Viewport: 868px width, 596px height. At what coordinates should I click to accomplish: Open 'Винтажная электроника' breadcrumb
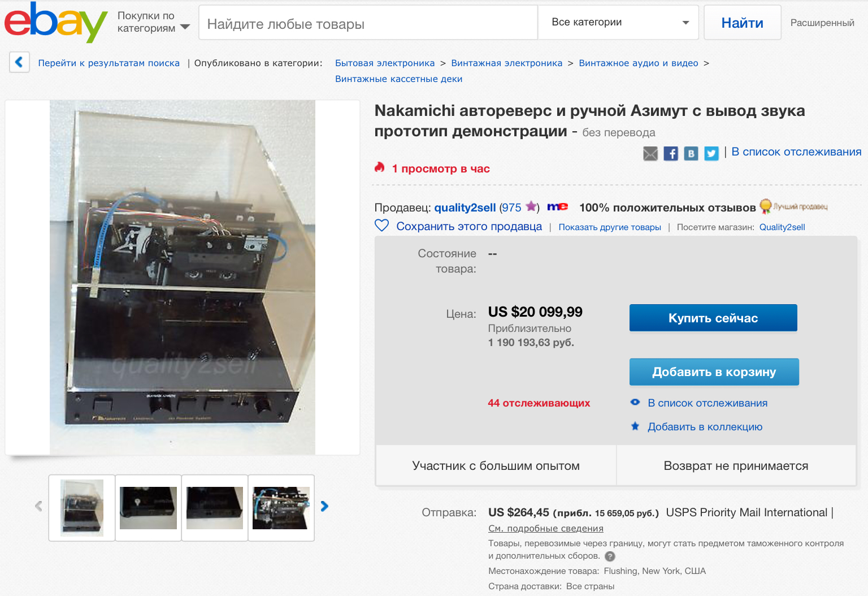click(x=507, y=63)
